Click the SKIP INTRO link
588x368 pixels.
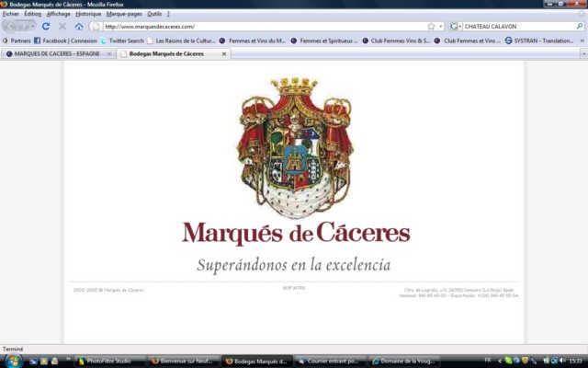(x=294, y=288)
